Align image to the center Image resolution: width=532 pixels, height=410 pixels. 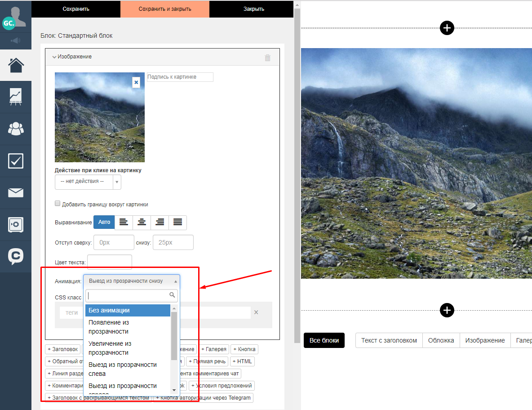[x=142, y=223]
